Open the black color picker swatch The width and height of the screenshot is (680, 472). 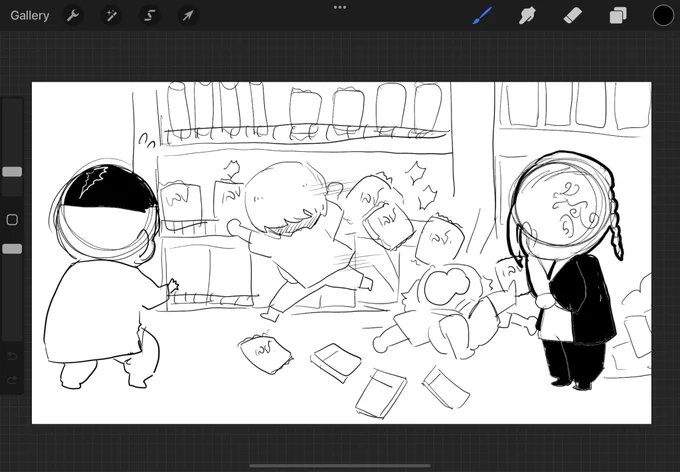(664, 16)
